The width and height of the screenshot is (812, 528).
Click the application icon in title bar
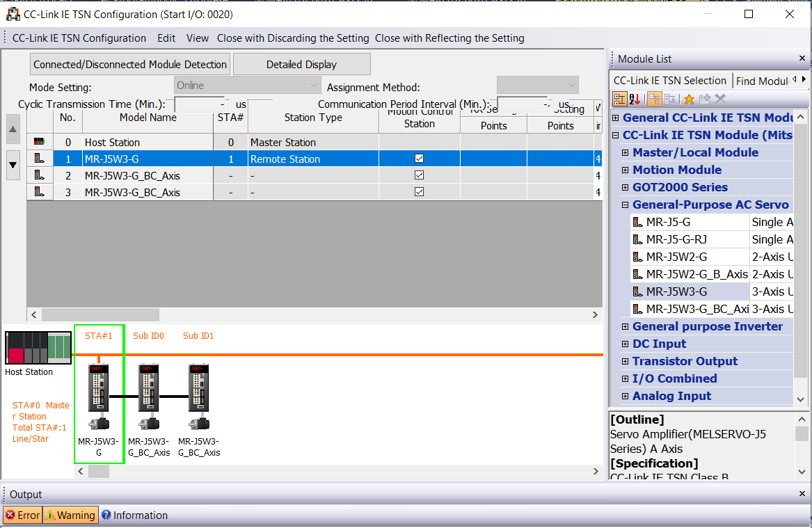(13, 15)
